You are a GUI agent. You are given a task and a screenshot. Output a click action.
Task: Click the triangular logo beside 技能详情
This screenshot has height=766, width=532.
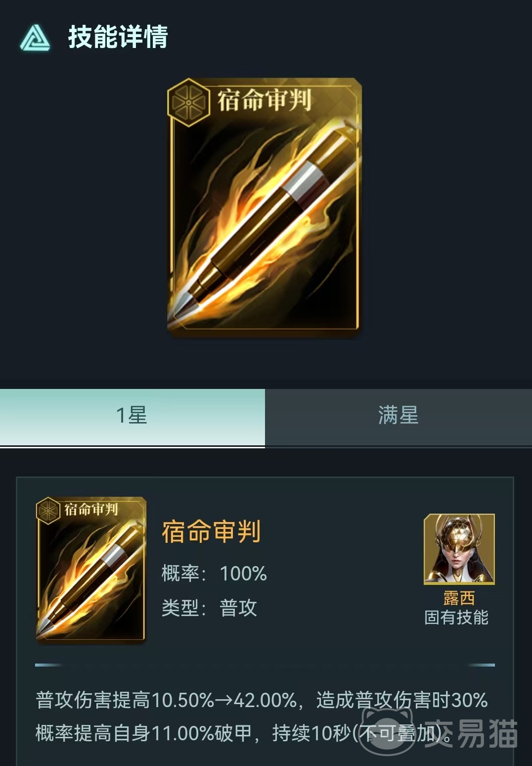[35, 38]
